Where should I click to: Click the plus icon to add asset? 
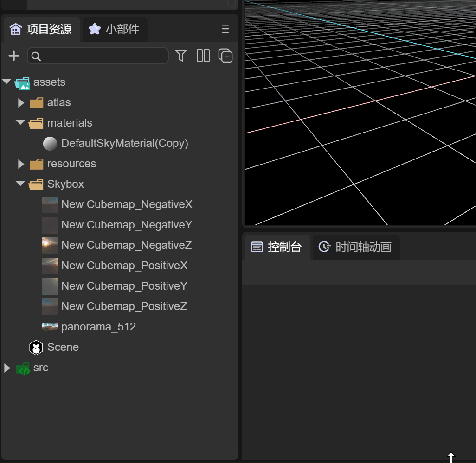[x=14, y=56]
